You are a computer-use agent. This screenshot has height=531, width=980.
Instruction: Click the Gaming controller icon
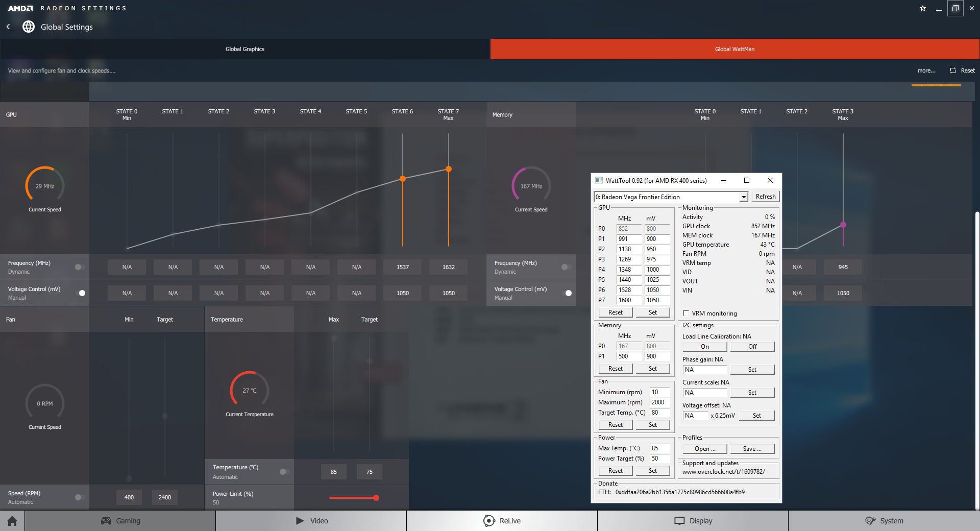pyautogui.click(x=106, y=521)
